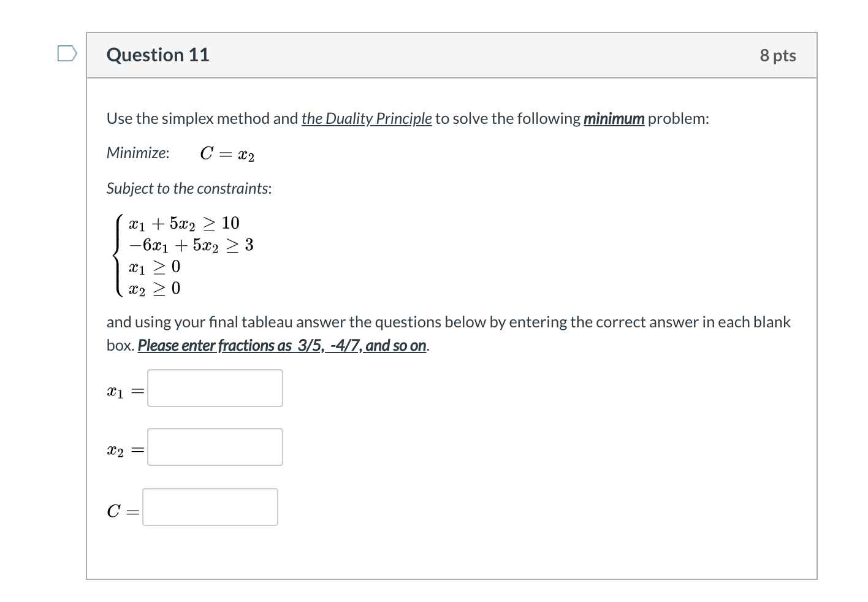Click inside the x2 answer box
The width and height of the screenshot is (868, 602).
click(214, 446)
